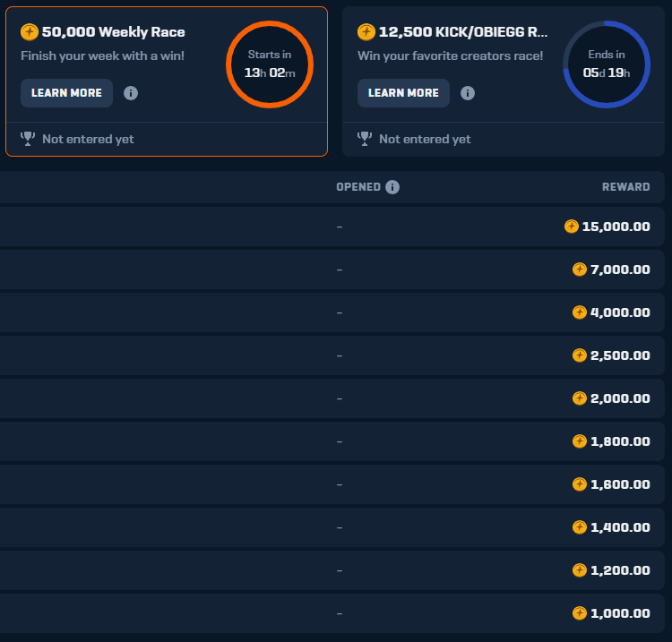Select the 1,800.00 reward value
Image resolution: width=672 pixels, height=642 pixels.
pyautogui.click(x=620, y=441)
